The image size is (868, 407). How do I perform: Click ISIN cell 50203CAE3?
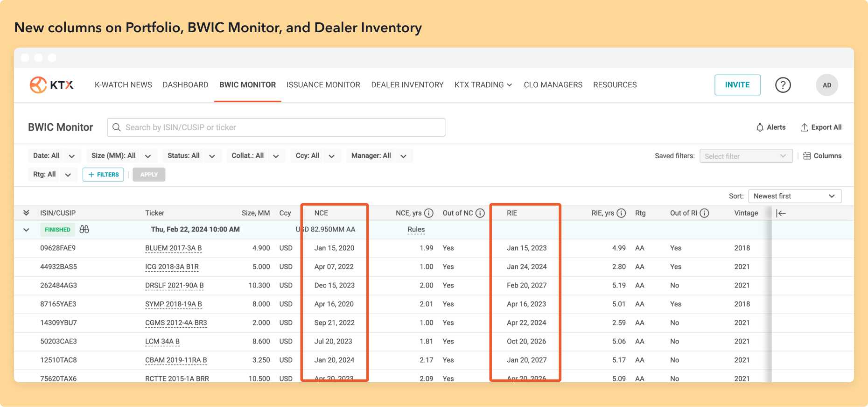tap(58, 342)
